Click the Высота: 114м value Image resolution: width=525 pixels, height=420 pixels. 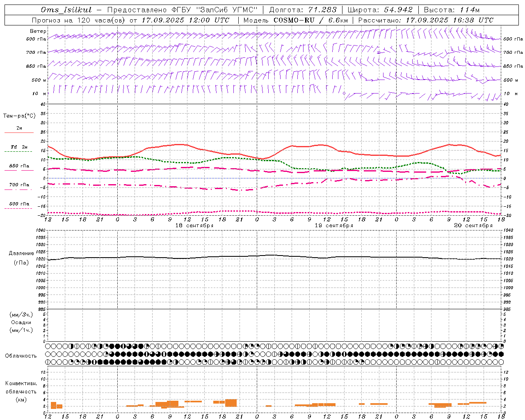(x=452, y=10)
